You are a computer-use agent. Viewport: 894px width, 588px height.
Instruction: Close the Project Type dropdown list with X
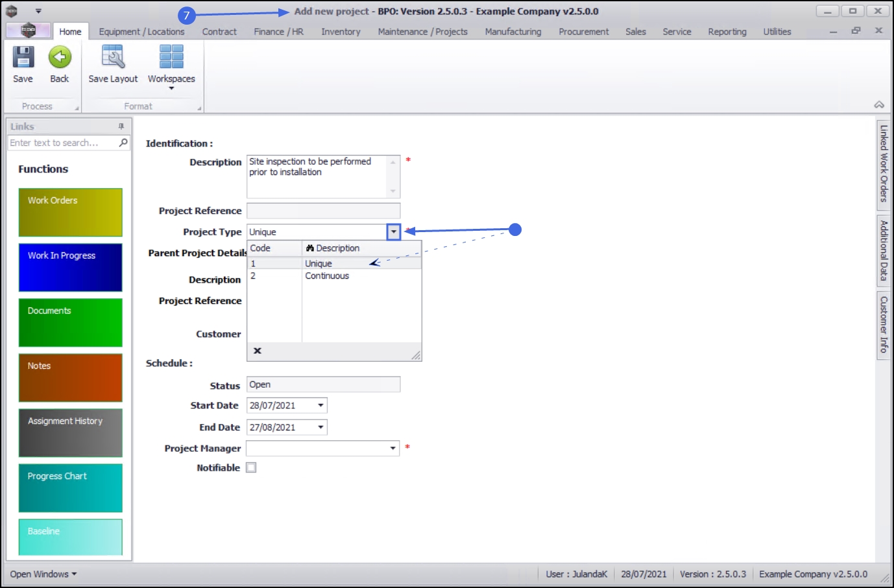coord(258,351)
